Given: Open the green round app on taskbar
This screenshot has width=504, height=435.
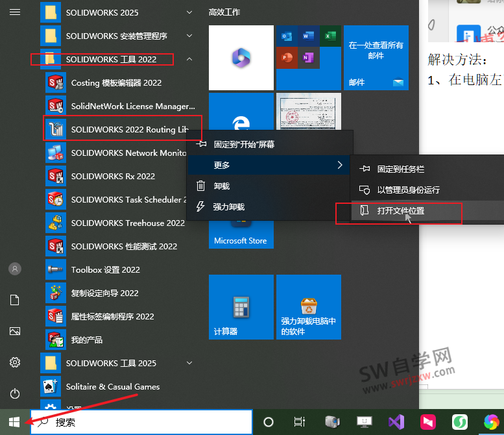Looking at the screenshot, I should (460, 422).
